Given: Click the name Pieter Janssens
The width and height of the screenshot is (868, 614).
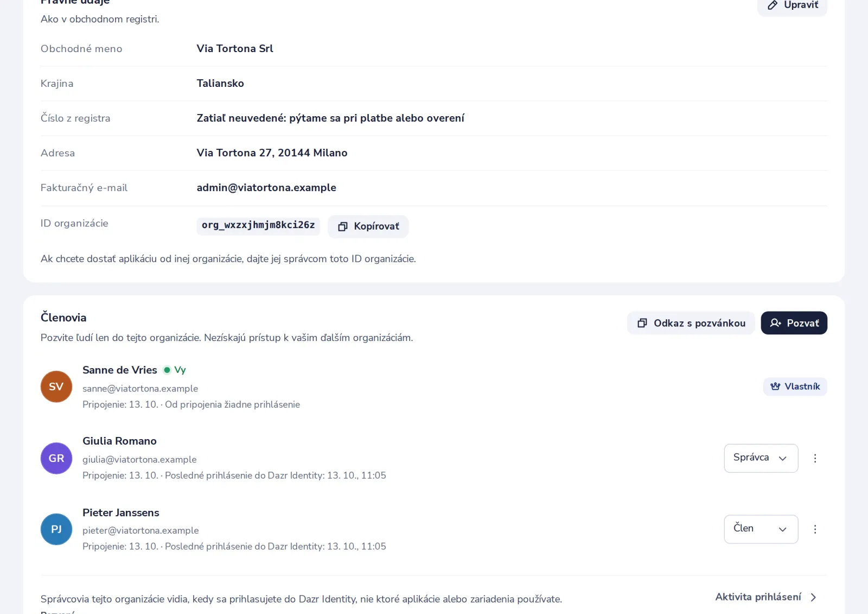Looking at the screenshot, I should point(121,512).
